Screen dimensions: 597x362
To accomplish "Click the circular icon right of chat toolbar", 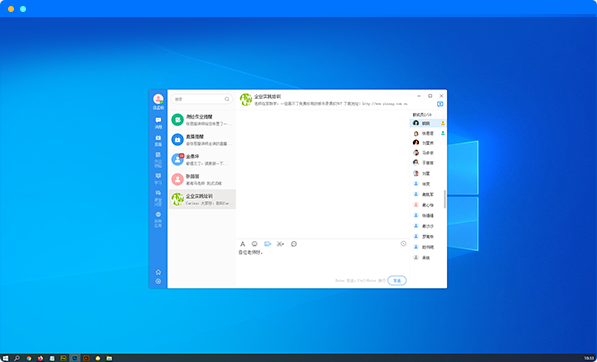I will click(403, 244).
